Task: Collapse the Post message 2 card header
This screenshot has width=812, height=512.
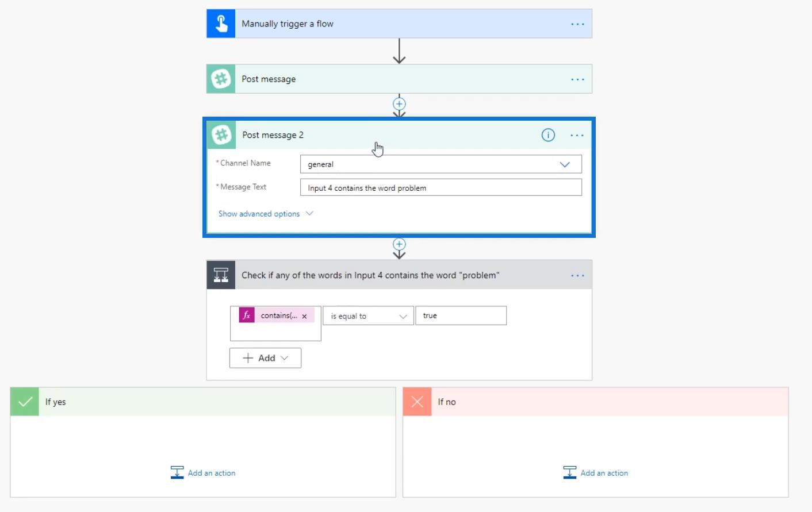Action: click(x=399, y=135)
